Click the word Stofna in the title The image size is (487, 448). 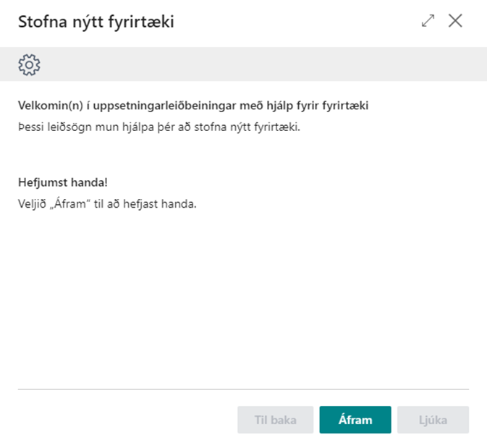(x=40, y=22)
